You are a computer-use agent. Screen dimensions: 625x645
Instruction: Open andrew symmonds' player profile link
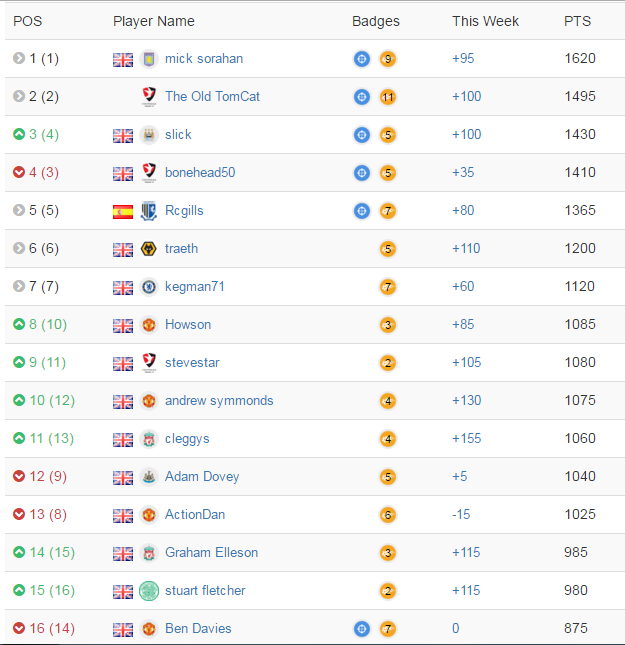[x=219, y=401]
